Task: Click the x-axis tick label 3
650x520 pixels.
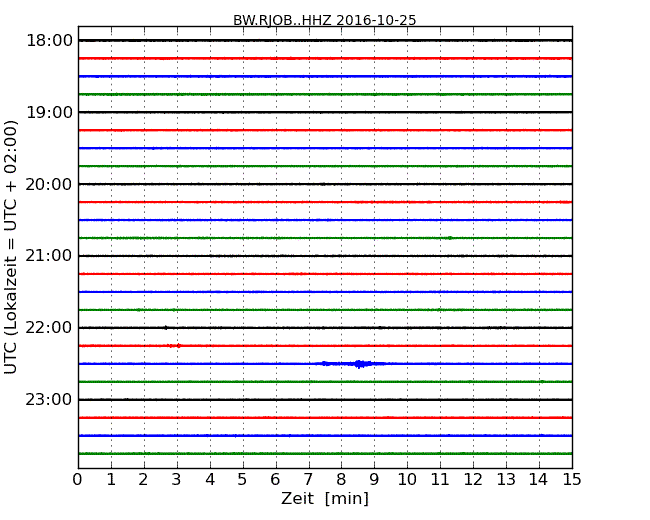Action: click(177, 479)
